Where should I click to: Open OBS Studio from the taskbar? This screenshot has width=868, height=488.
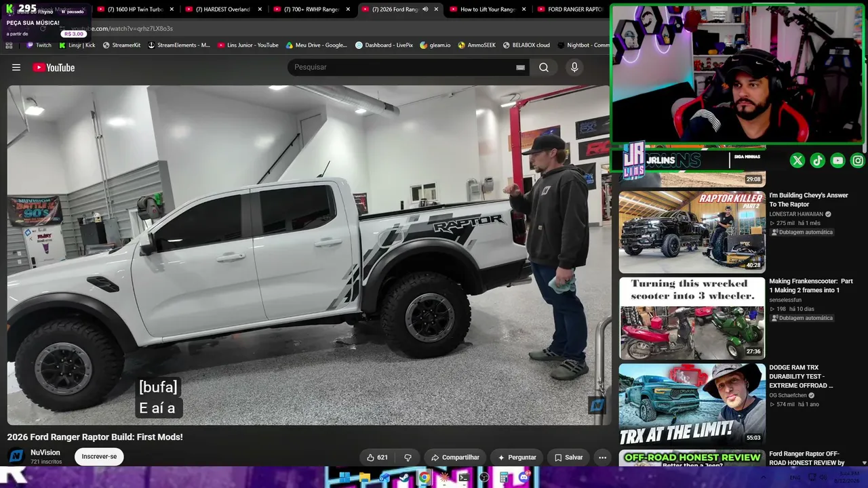tap(484, 477)
